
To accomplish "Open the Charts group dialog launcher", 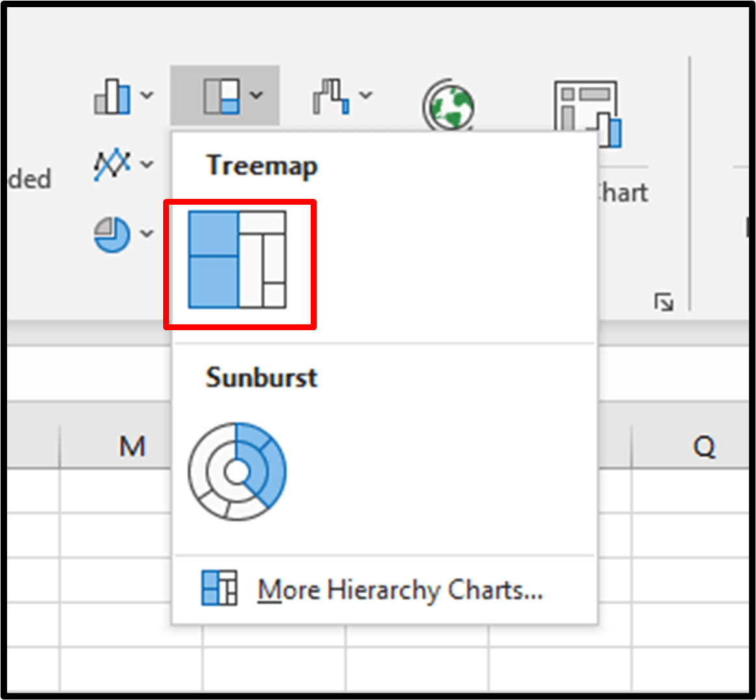I will (664, 302).
